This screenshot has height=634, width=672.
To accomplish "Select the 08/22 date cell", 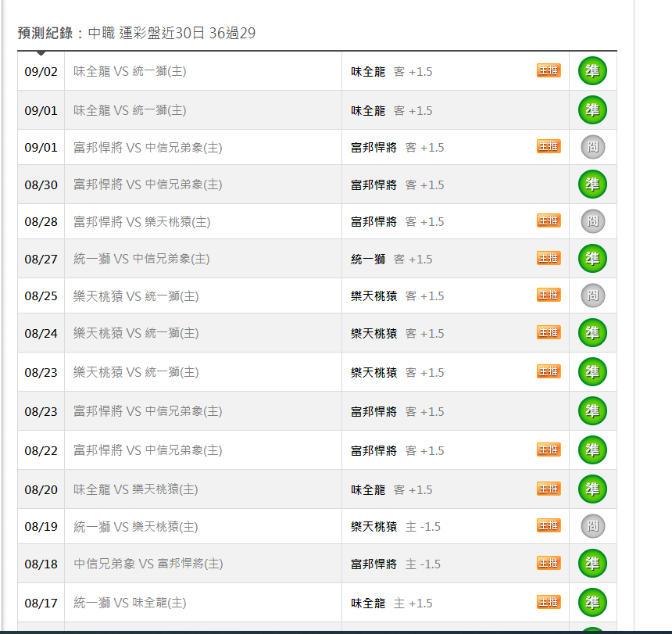I will click(41, 450).
